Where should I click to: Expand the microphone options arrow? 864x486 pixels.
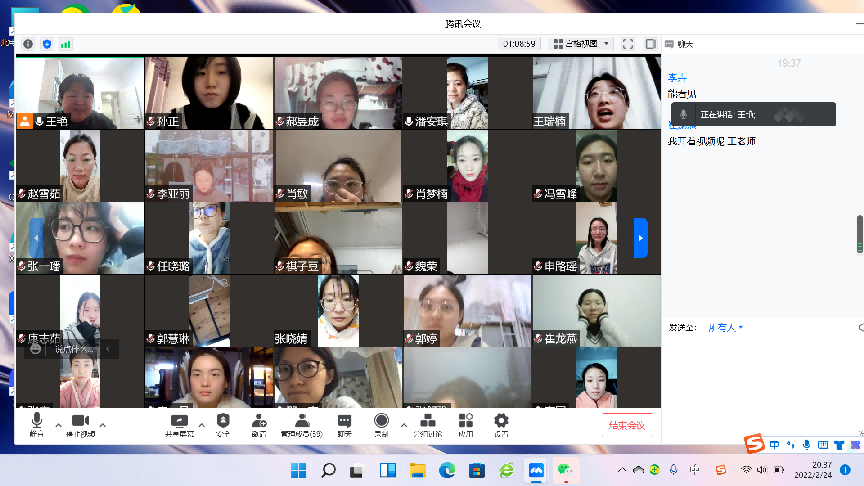point(58,424)
